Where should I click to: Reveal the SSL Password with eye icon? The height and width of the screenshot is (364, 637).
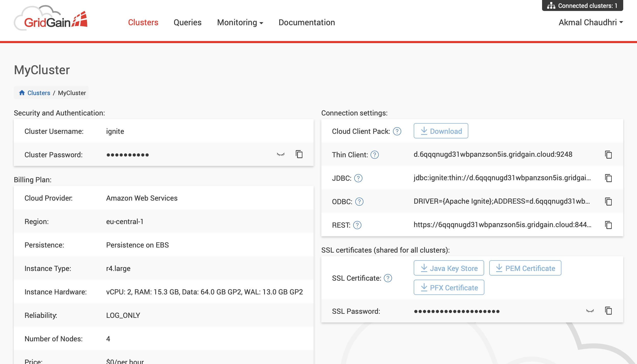pyautogui.click(x=590, y=311)
